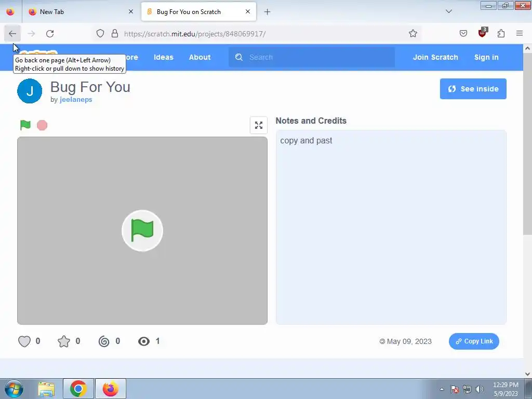Open Ideas in Scratch navigation
The height and width of the screenshot is (399, 532).
click(x=164, y=57)
